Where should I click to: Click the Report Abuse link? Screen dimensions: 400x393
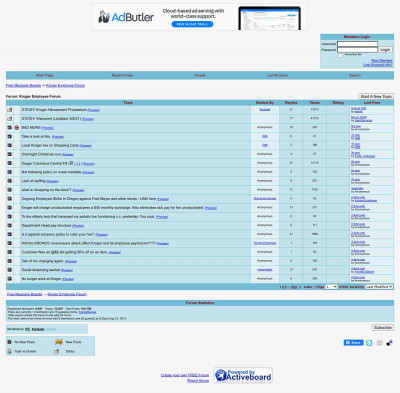pos(198,381)
